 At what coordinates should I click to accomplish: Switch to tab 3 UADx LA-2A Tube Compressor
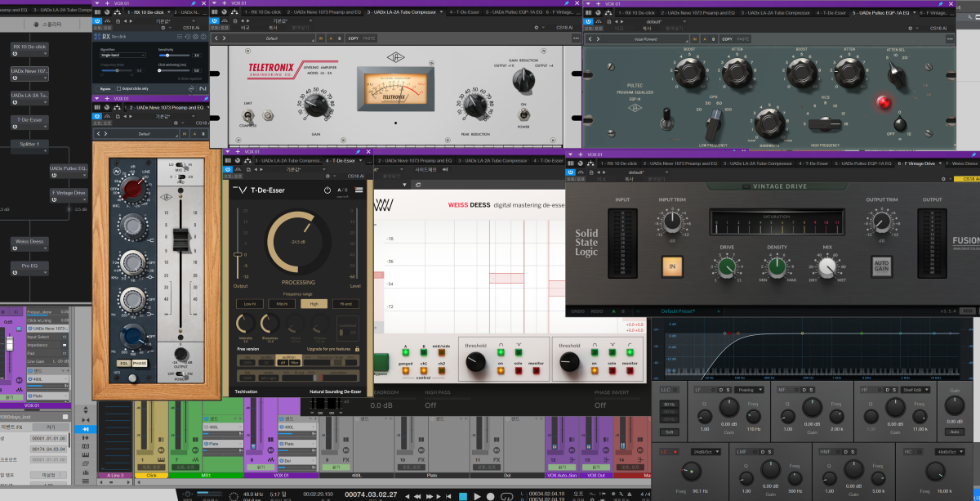pos(404,12)
